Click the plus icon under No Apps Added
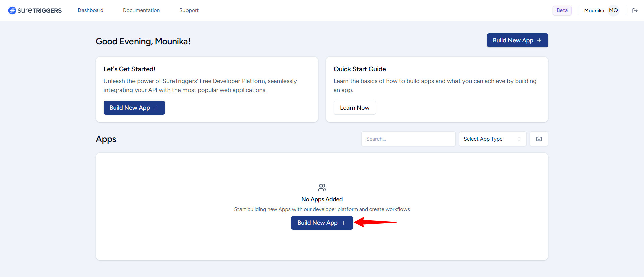Viewport: 644px width, 277px height. (x=344, y=223)
